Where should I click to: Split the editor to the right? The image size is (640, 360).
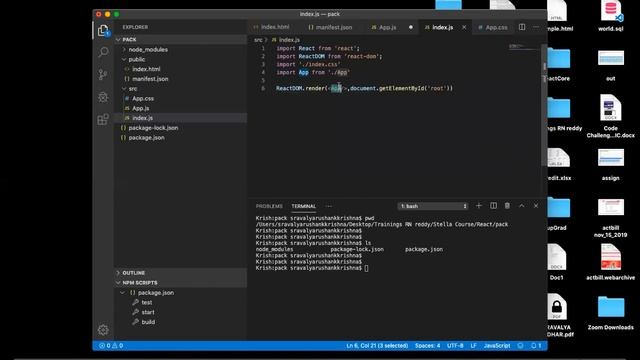[522, 27]
